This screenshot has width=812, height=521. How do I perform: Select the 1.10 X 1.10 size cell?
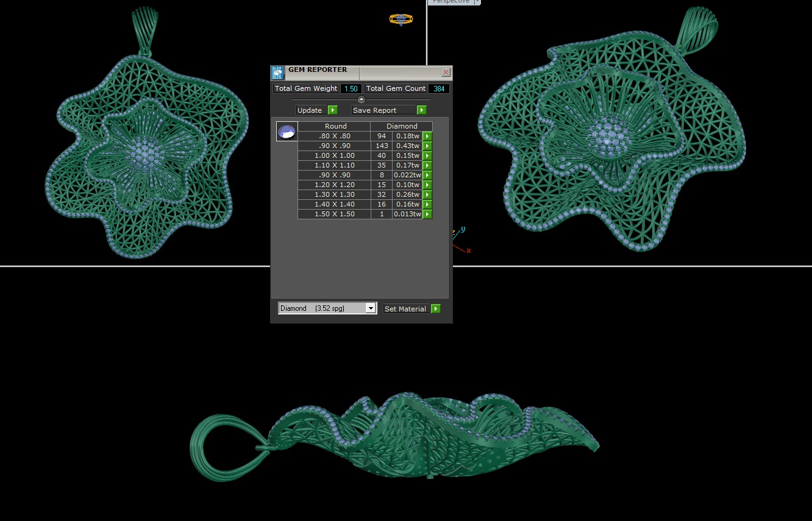click(334, 165)
